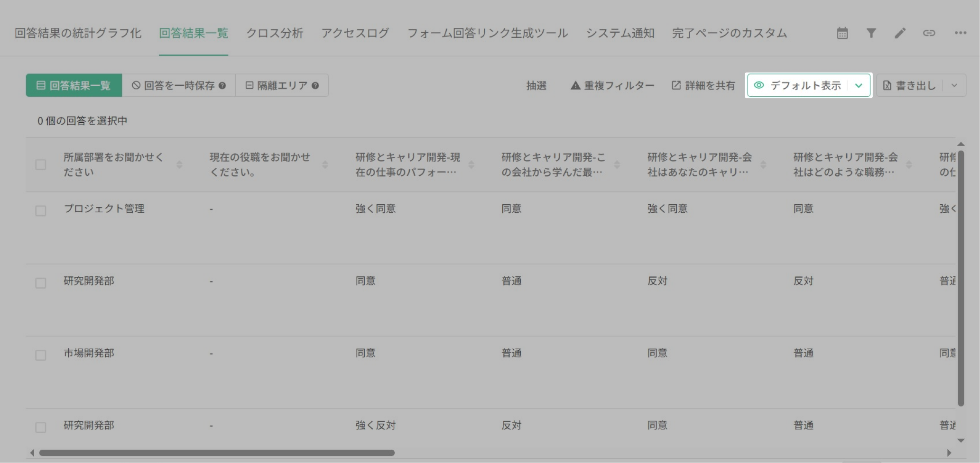The image size is (980, 463).
Task: Toggle the select-all checkbox in table header
Action: pyautogui.click(x=41, y=165)
